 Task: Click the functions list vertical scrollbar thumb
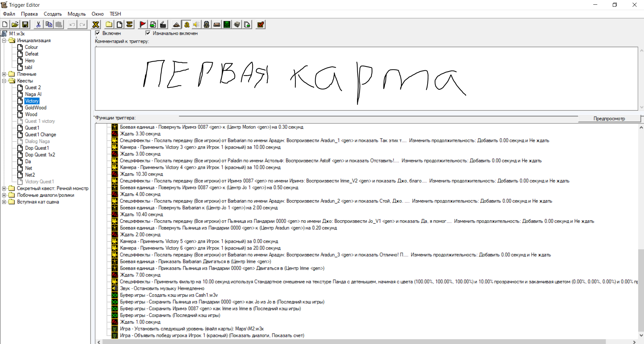click(x=641, y=290)
